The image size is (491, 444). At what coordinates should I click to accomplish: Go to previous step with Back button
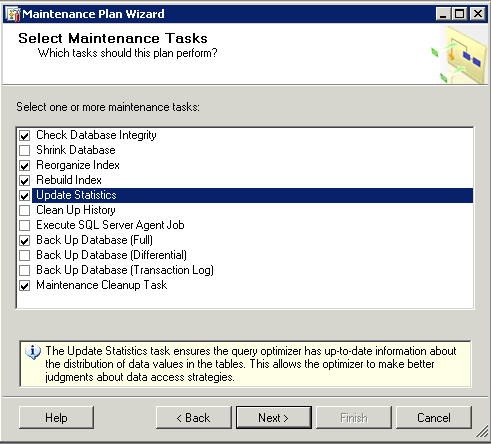[x=194, y=417]
